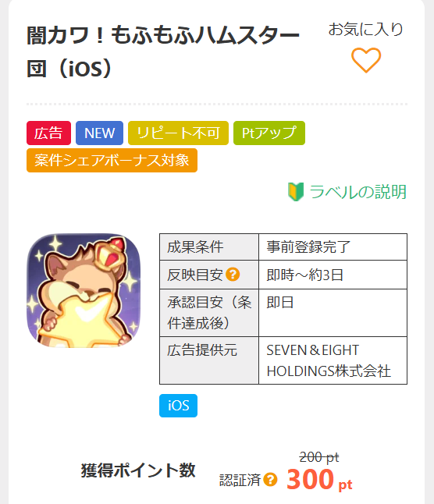
Task: Click the NEW blue label badge
Action: (99, 133)
